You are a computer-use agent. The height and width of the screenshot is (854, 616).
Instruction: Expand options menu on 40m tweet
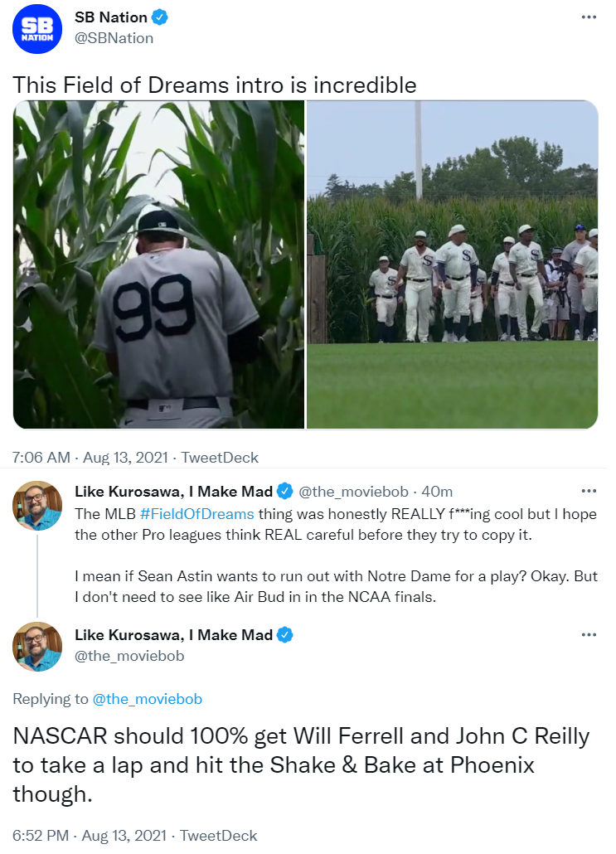[589, 492]
